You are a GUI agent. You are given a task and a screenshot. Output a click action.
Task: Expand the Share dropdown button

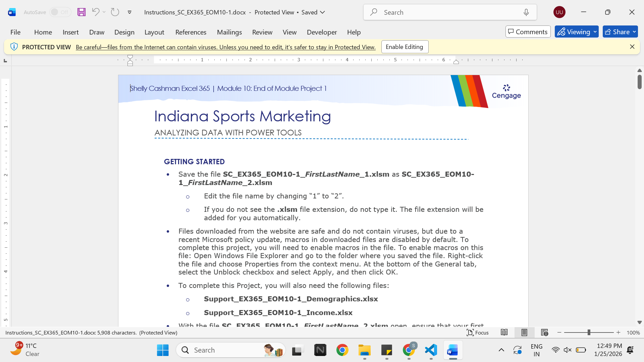coord(634,32)
